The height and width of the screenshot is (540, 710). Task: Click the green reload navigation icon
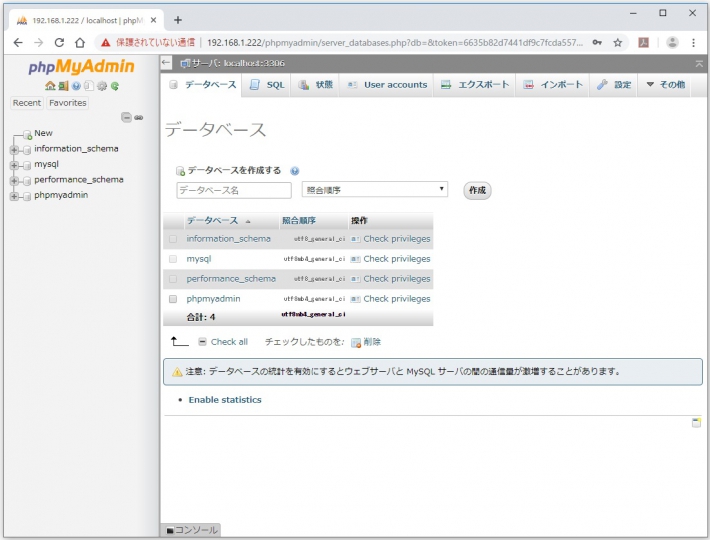click(x=115, y=86)
